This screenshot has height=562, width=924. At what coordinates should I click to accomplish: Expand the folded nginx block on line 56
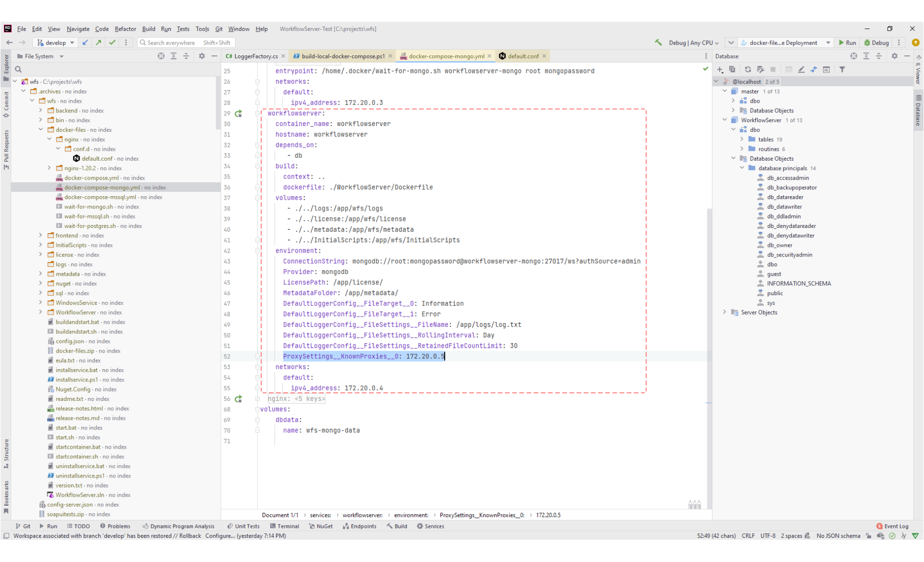tap(257, 399)
